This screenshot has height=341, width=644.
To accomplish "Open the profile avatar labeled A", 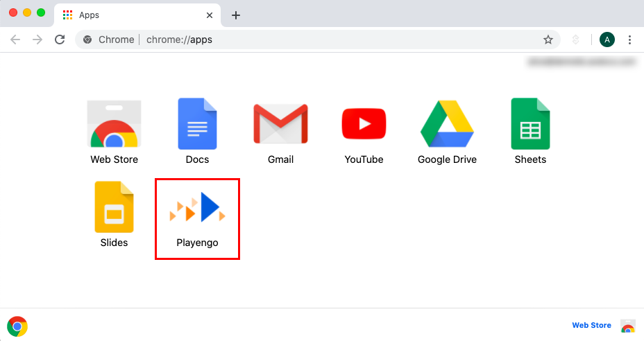I will pyautogui.click(x=607, y=40).
